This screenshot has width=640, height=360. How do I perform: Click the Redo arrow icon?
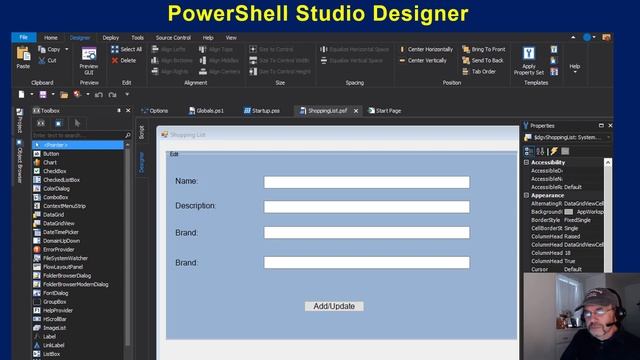(113, 95)
